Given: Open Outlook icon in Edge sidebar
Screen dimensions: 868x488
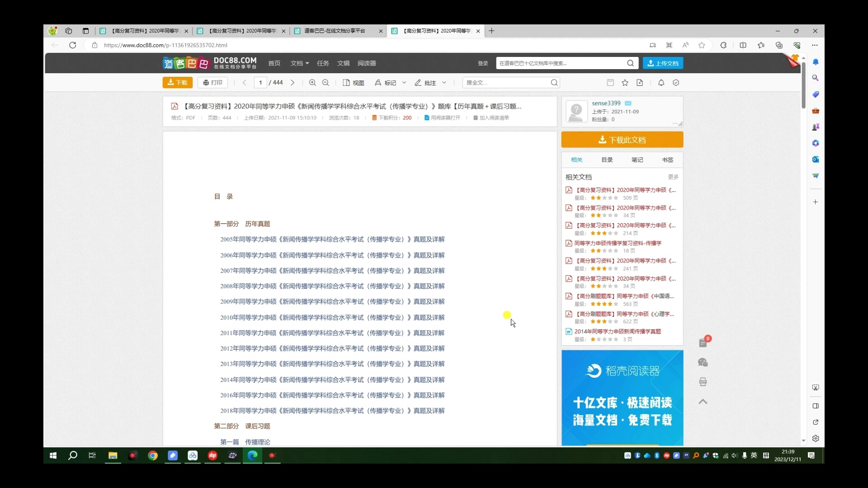Looking at the screenshot, I should coord(815,160).
